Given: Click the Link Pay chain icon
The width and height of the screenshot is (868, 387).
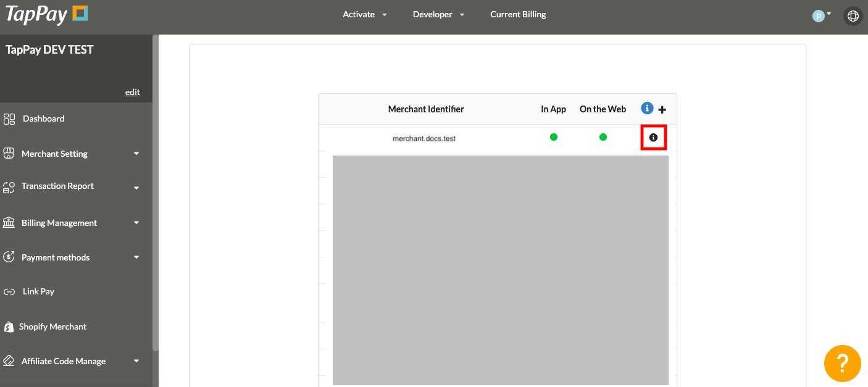Looking at the screenshot, I should point(9,292).
